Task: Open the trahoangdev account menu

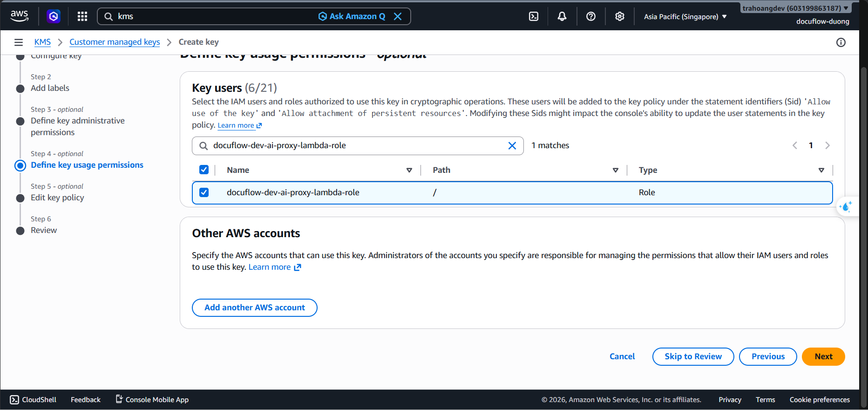Action: click(795, 8)
